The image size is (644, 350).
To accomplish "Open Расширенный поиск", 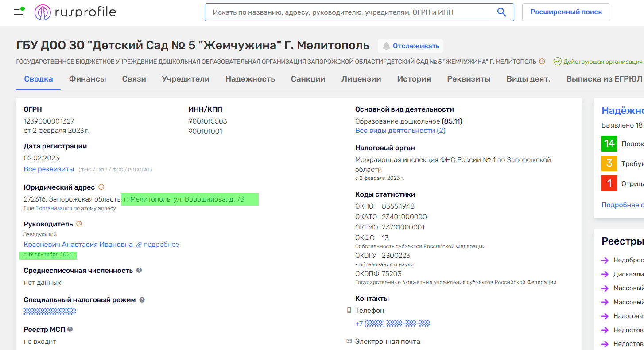I will [566, 12].
